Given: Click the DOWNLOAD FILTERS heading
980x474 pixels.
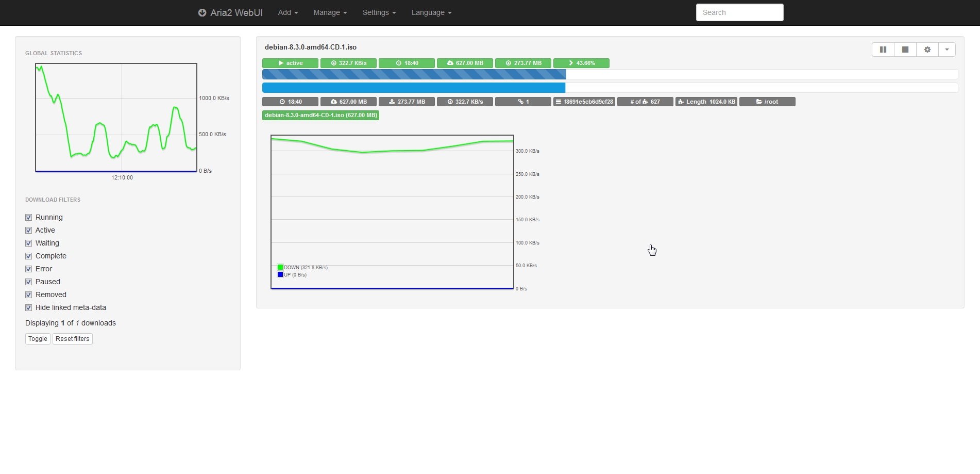Looking at the screenshot, I should (53, 200).
